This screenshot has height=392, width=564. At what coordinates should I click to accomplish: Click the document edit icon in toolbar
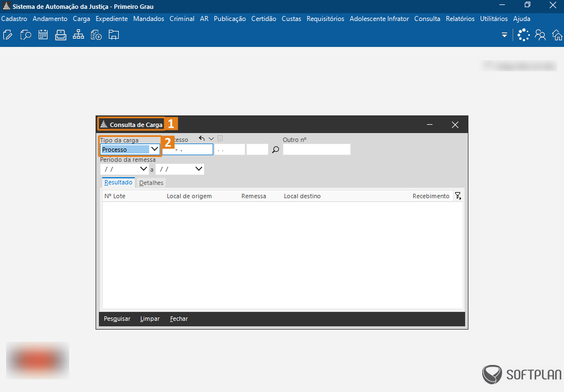coord(8,35)
